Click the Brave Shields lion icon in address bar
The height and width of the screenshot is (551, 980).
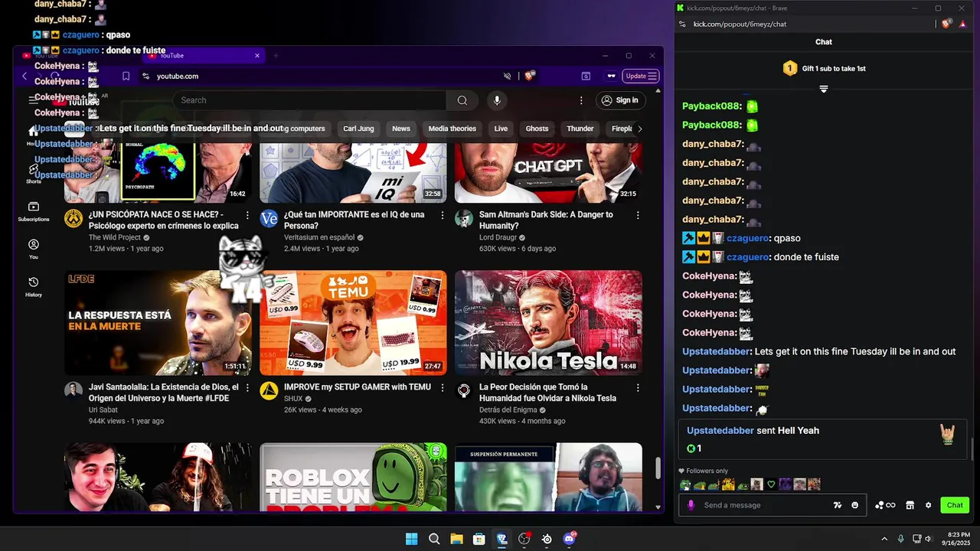tap(529, 76)
